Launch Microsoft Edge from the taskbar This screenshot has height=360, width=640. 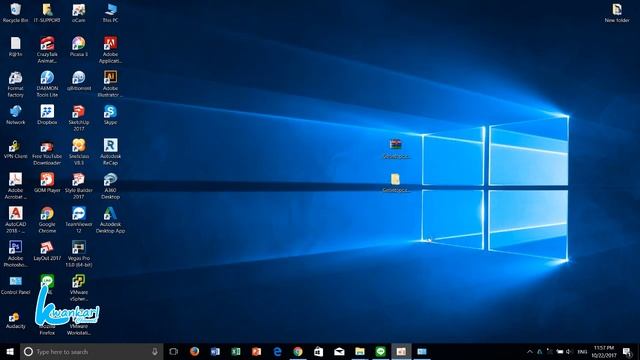point(277,351)
